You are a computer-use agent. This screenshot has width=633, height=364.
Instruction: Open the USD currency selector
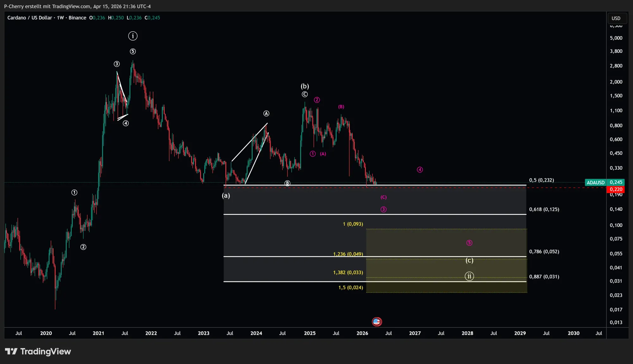(616, 18)
